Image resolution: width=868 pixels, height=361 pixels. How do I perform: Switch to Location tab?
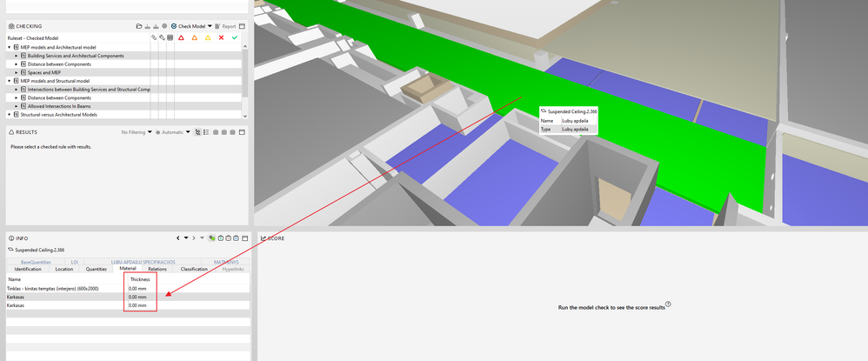click(x=64, y=269)
